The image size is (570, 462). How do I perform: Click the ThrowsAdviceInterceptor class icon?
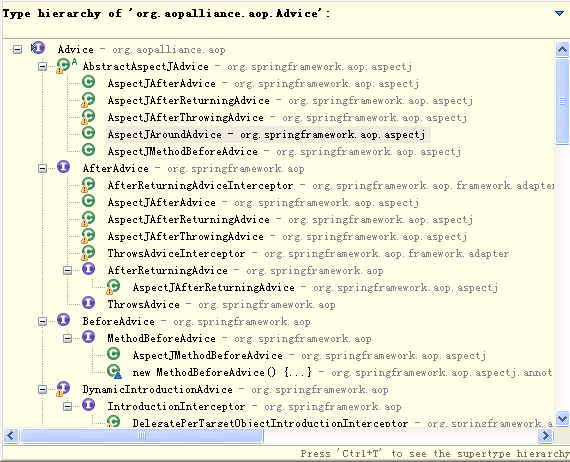click(88, 253)
